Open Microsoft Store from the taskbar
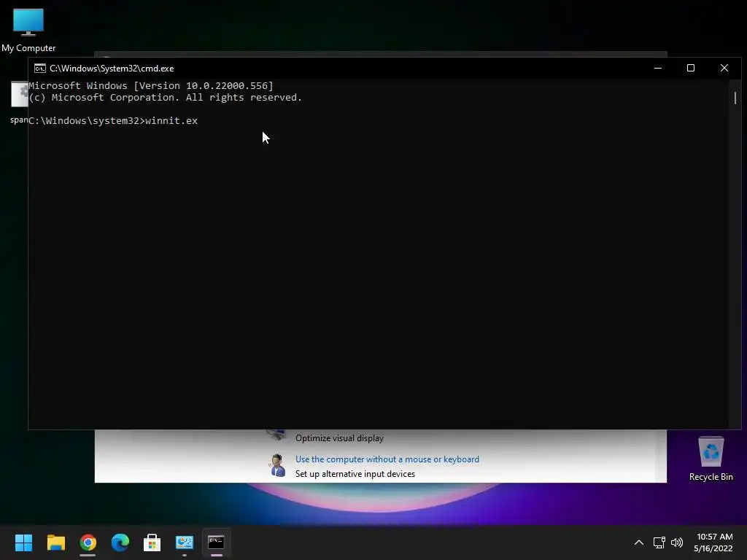Screen dimensions: 747x560 click(152, 542)
